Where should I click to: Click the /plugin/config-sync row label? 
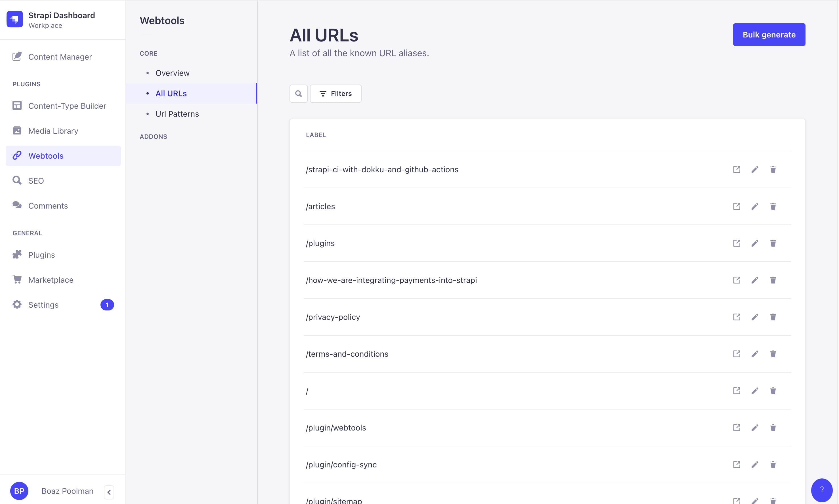(341, 465)
